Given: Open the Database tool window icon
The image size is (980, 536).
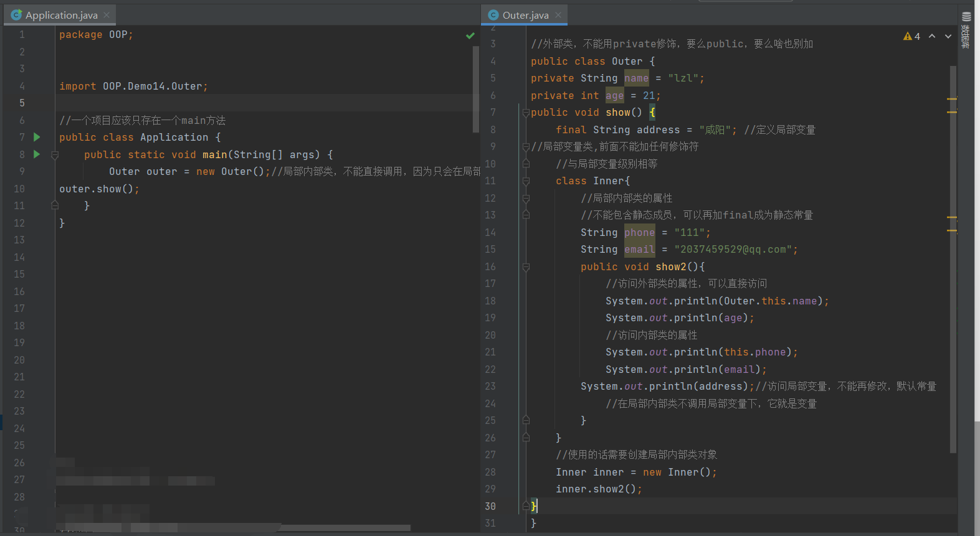Looking at the screenshot, I should point(966,17).
